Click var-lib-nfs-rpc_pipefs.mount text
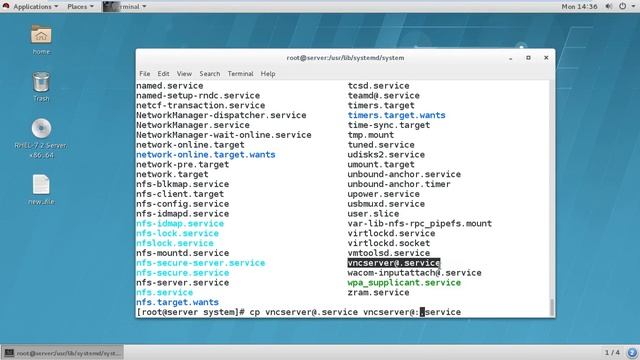This screenshot has height=360, width=640. point(420,224)
